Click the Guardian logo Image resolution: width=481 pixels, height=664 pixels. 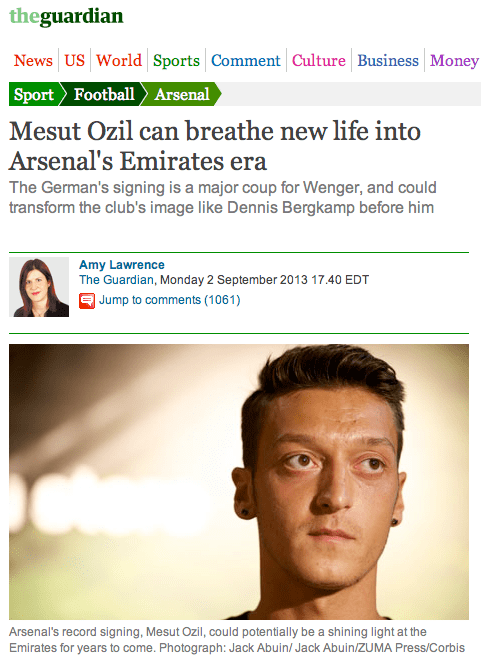[x=66, y=17]
